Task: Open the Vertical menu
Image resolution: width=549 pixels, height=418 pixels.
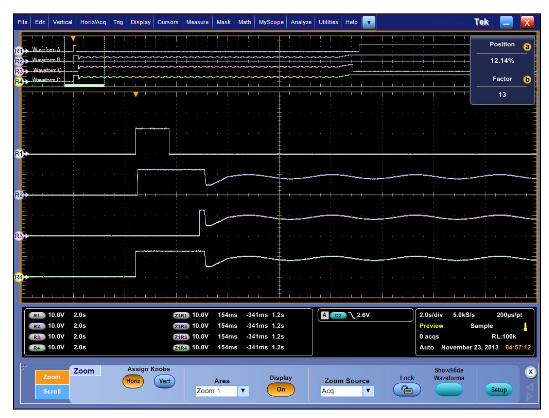Action: click(x=62, y=22)
